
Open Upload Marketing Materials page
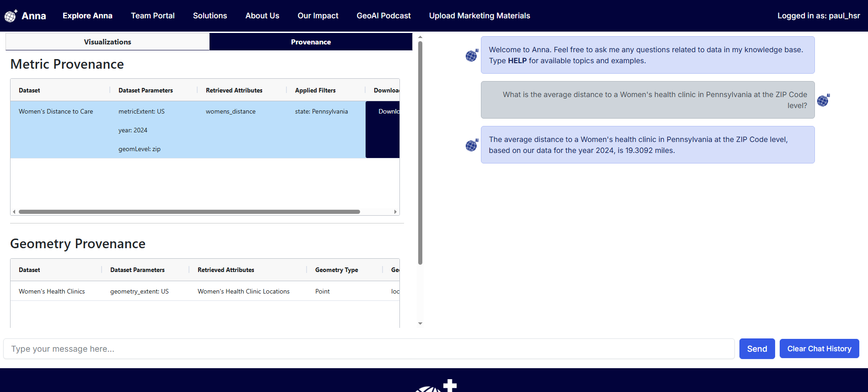[x=480, y=16]
